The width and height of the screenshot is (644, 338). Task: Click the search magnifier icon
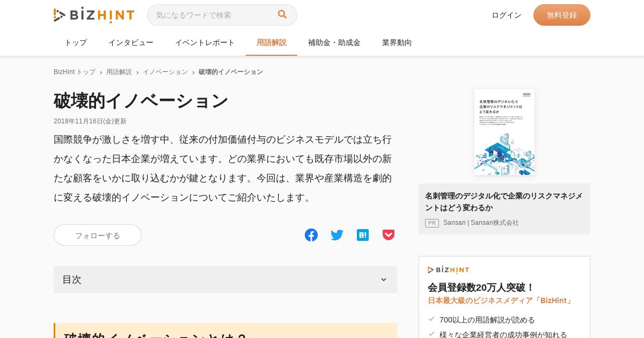[x=282, y=14]
